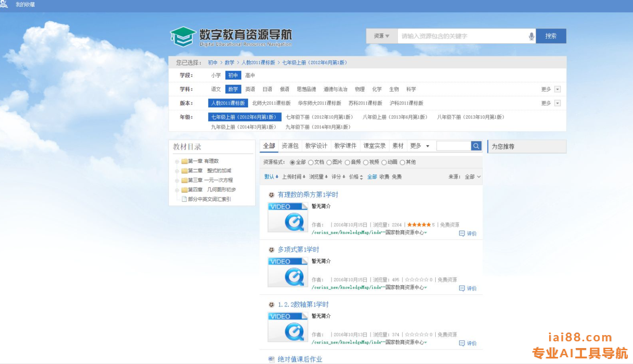Screen dimensions: 633x364
Task: Switch to the 教学设计 tab
Action: click(316, 146)
